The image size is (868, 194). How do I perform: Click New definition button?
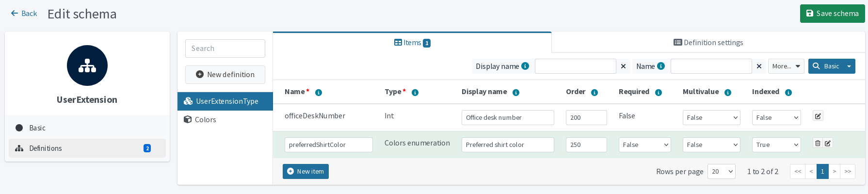pos(225,75)
